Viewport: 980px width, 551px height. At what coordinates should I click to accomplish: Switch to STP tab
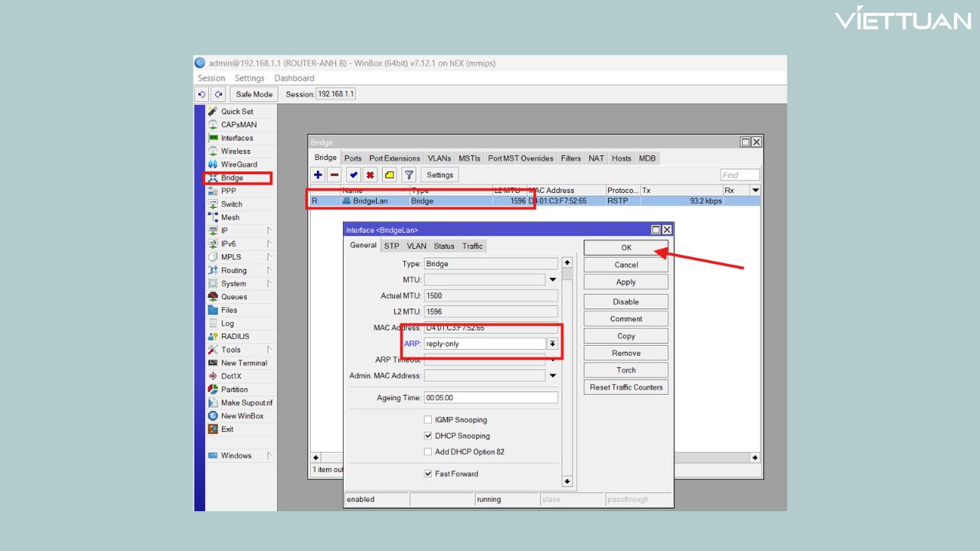(x=391, y=246)
